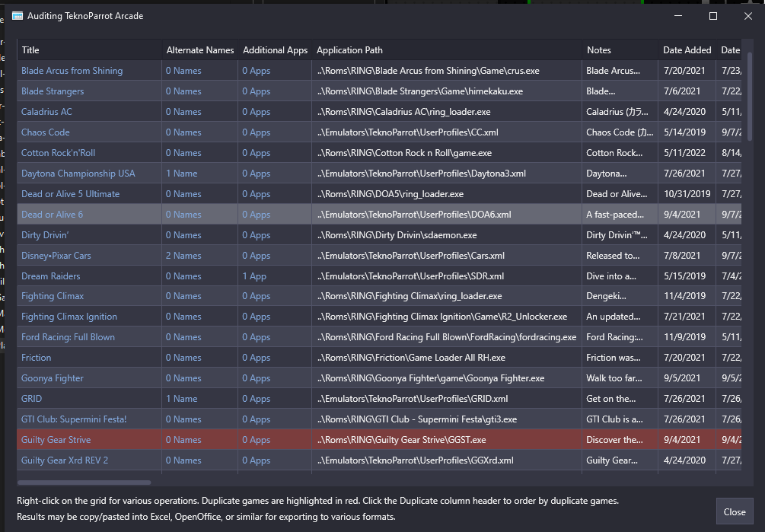The height and width of the screenshot is (532, 765).
Task: Click the 10/31/2019 date added cell
Action: coord(687,193)
